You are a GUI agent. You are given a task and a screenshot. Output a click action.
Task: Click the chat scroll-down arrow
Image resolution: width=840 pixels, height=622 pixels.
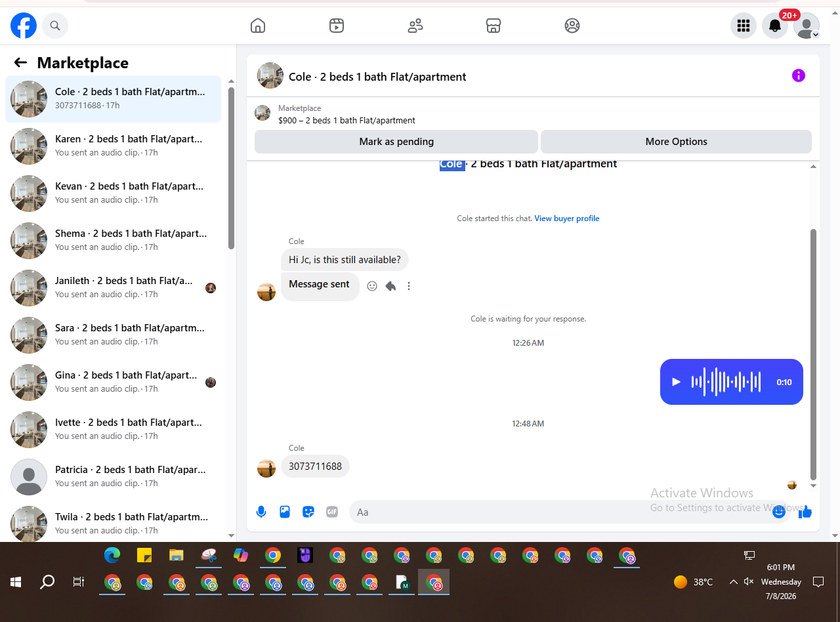coord(814,486)
